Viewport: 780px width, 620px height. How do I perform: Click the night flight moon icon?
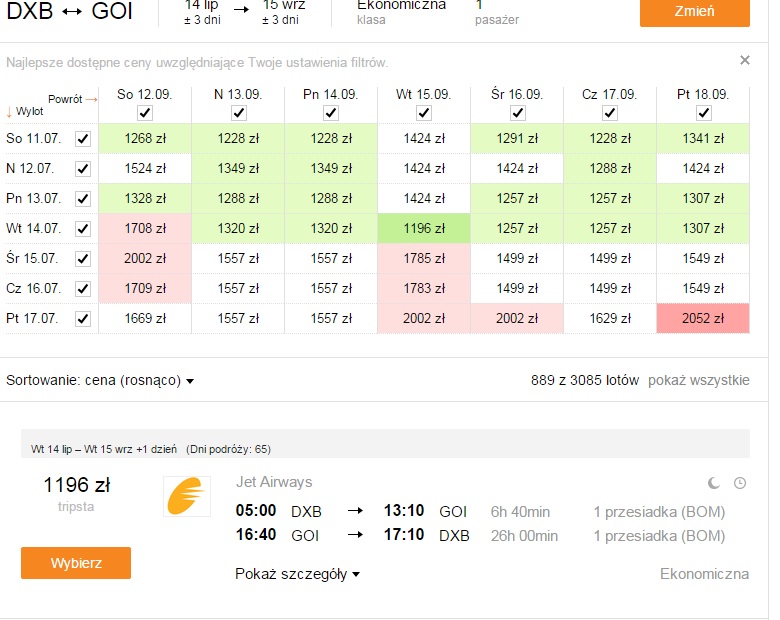[714, 483]
